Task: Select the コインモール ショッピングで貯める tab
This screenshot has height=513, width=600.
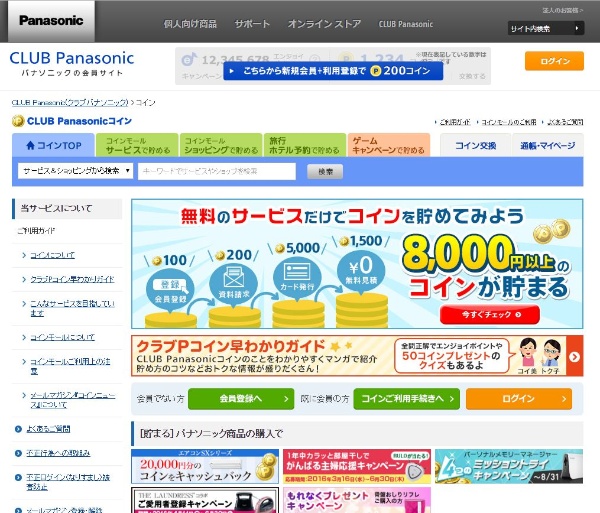Action: tap(221, 145)
